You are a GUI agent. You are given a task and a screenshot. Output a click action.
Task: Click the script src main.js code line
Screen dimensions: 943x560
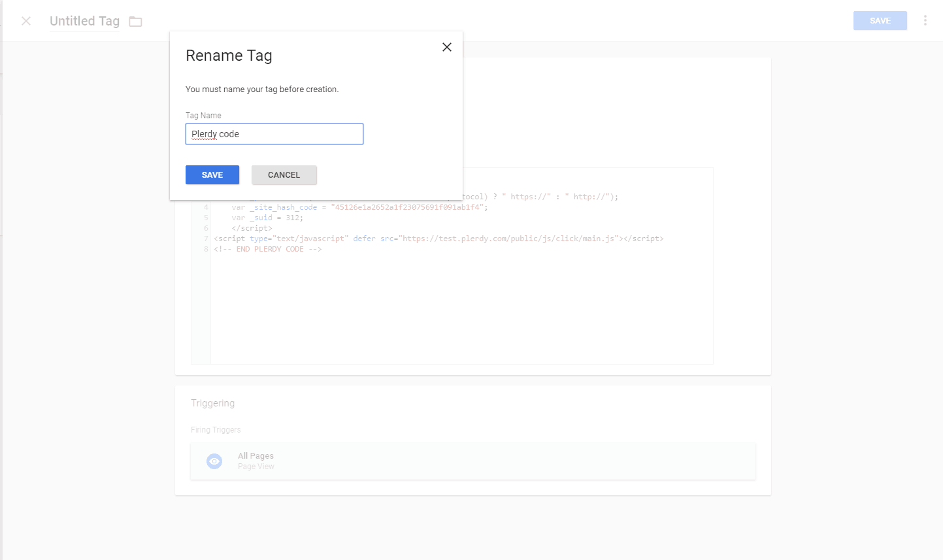click(438, 239)
